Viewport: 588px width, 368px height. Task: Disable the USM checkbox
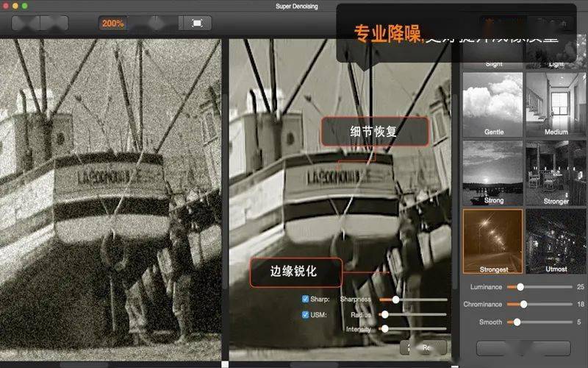(x=305, y=315)
